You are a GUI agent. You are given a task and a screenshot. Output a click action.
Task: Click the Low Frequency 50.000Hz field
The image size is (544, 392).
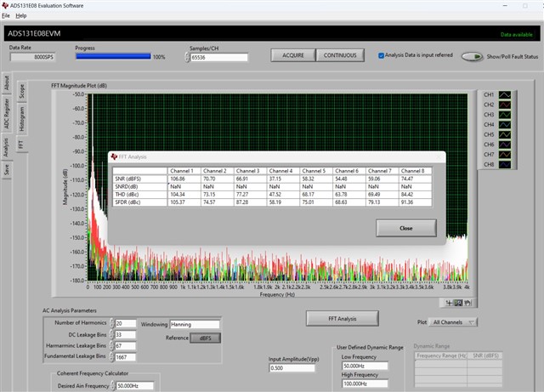[x=365, y=366]
